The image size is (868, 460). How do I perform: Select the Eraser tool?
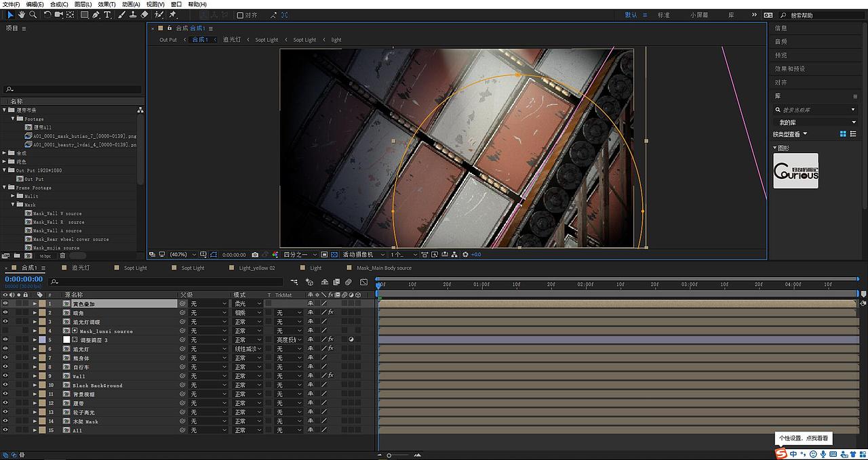pos(144,14)
